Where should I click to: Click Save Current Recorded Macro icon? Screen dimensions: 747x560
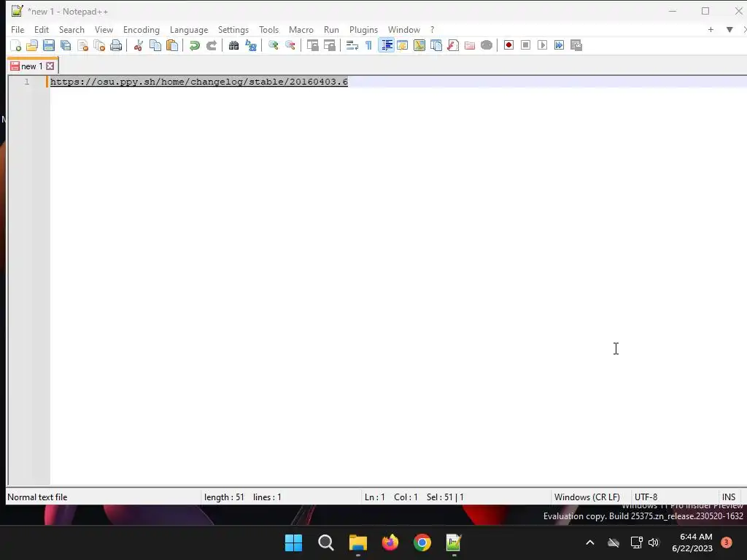point(576,45)
